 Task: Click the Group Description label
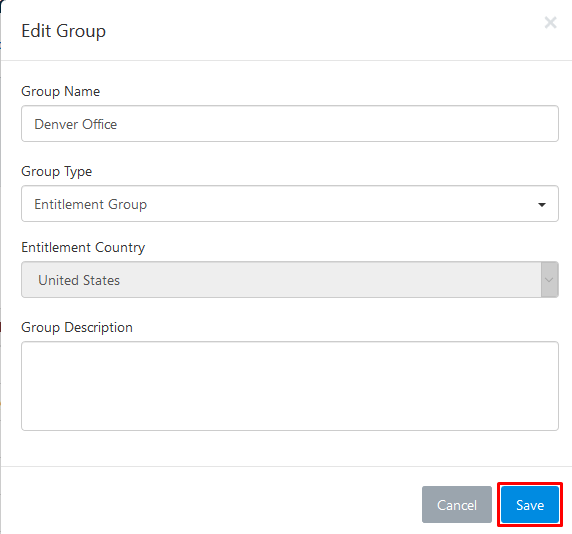pyautogui.click(x=77, y=328)
